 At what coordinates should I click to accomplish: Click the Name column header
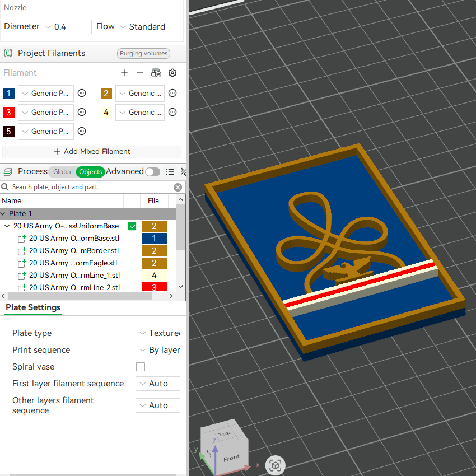pos(62,201)
